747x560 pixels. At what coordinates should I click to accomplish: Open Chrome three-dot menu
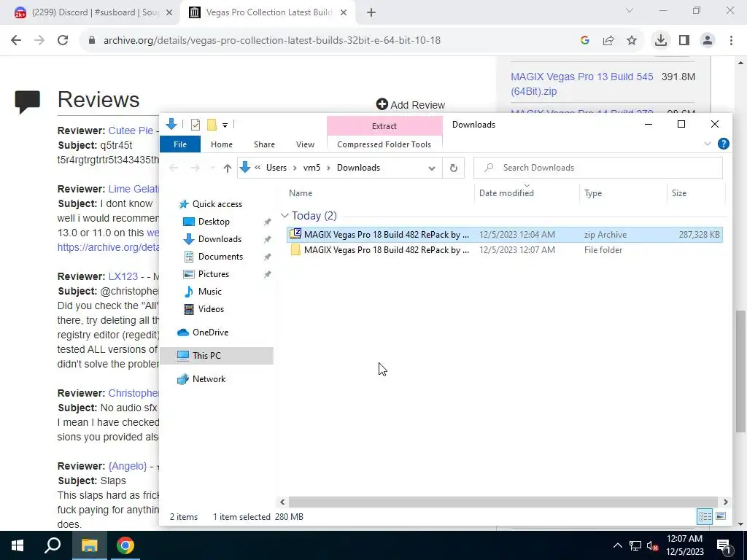(x=731, y=41)
